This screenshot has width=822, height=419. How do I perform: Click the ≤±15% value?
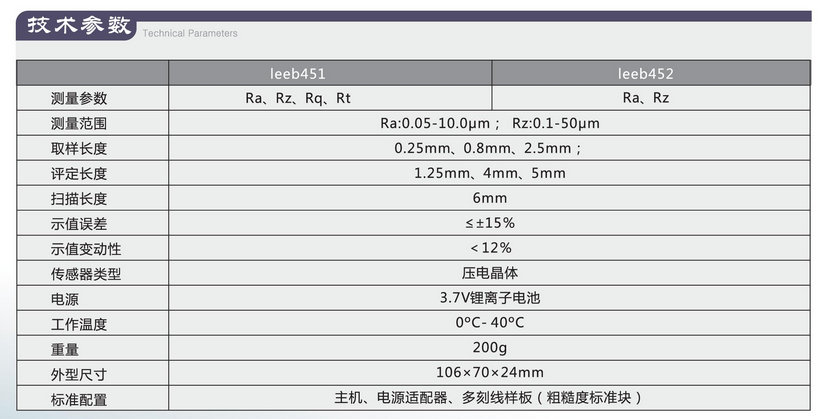point(490,223)
